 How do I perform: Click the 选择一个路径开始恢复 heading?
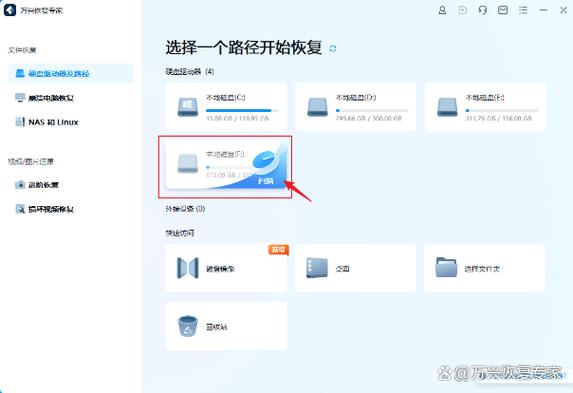244,48
